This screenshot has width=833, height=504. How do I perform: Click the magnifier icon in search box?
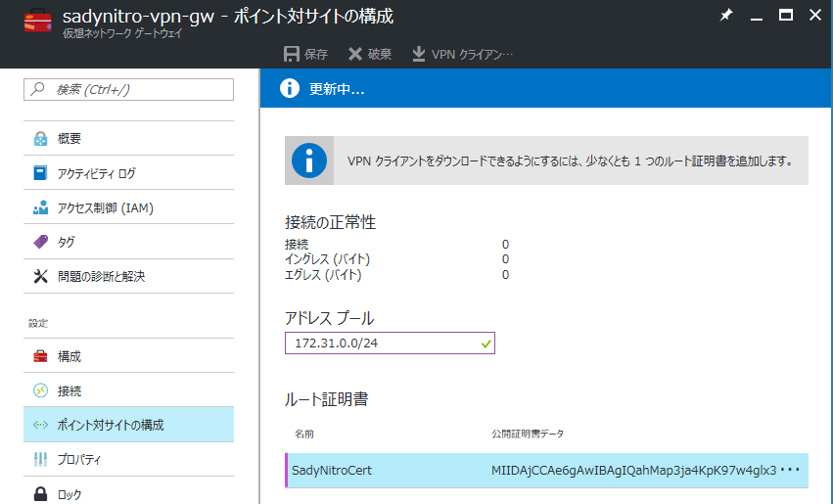(x=37, y=89)
